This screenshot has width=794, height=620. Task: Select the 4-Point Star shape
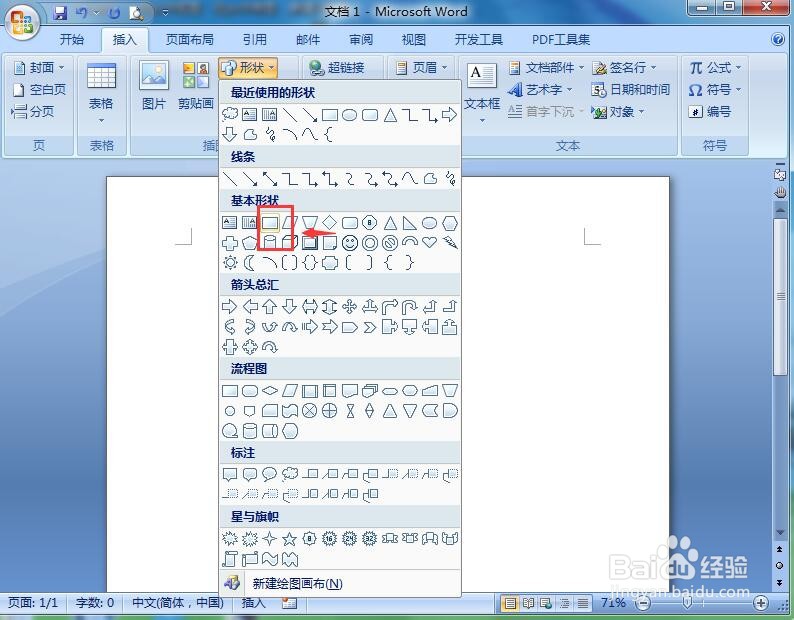pyautogui.click(x=269, y=538)
